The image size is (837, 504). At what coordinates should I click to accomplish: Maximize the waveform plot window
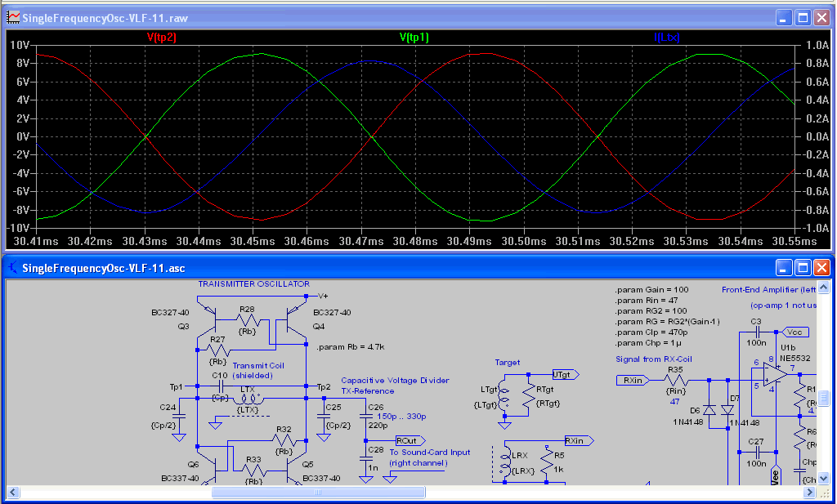803,17
